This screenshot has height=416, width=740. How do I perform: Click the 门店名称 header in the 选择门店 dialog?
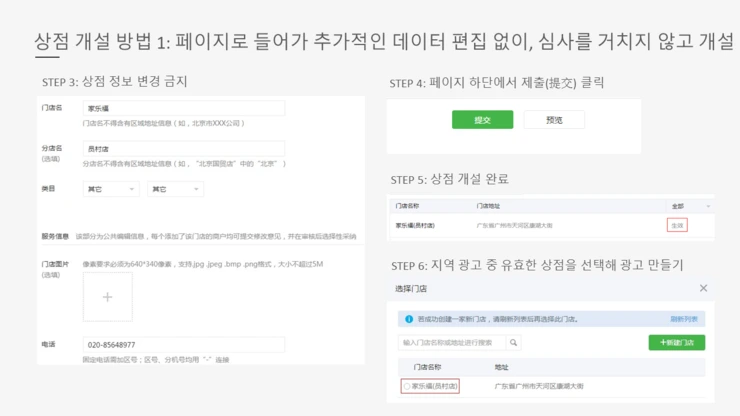click(427, 367)
